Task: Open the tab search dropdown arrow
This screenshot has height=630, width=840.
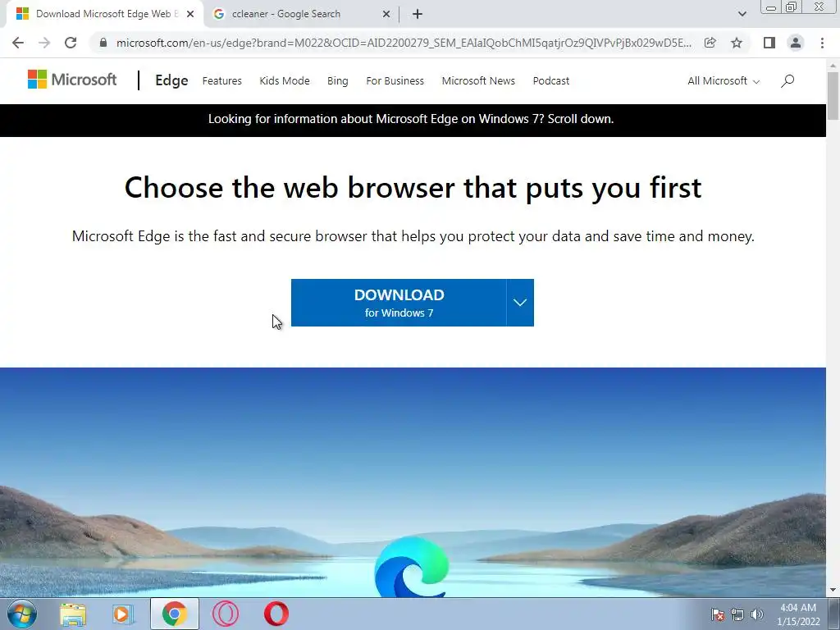Action: click(x=742, y=14)
